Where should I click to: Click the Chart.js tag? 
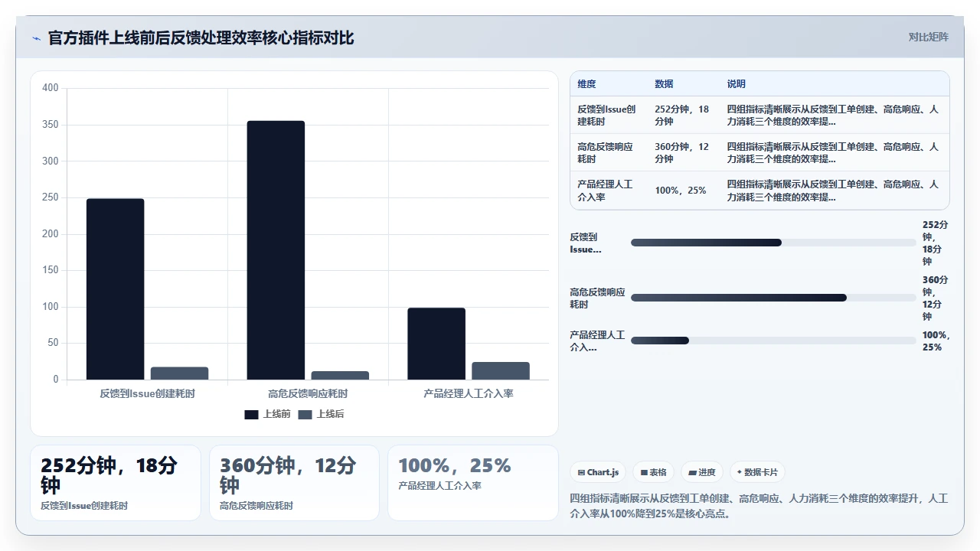click(x=598, y=472)
